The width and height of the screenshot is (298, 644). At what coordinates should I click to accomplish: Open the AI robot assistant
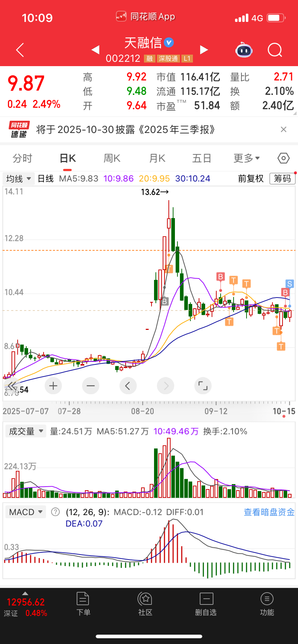[x=244, y=50]
